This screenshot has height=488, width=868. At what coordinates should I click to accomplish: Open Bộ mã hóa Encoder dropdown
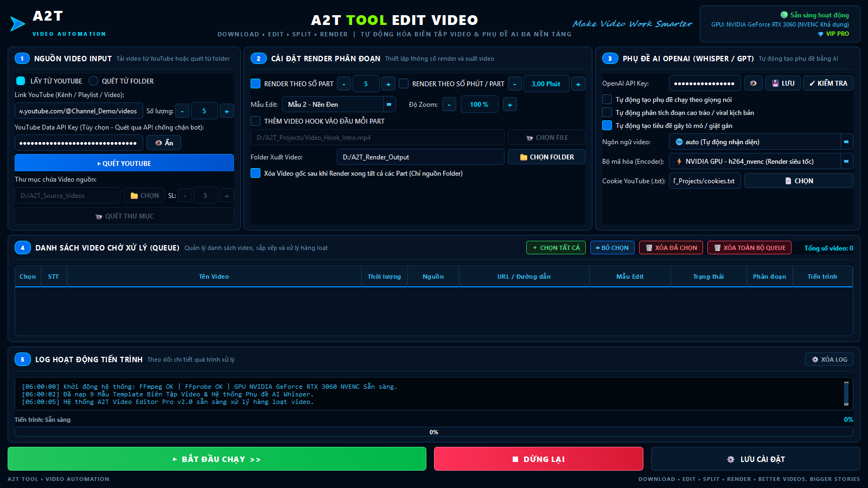coord(761,161)
